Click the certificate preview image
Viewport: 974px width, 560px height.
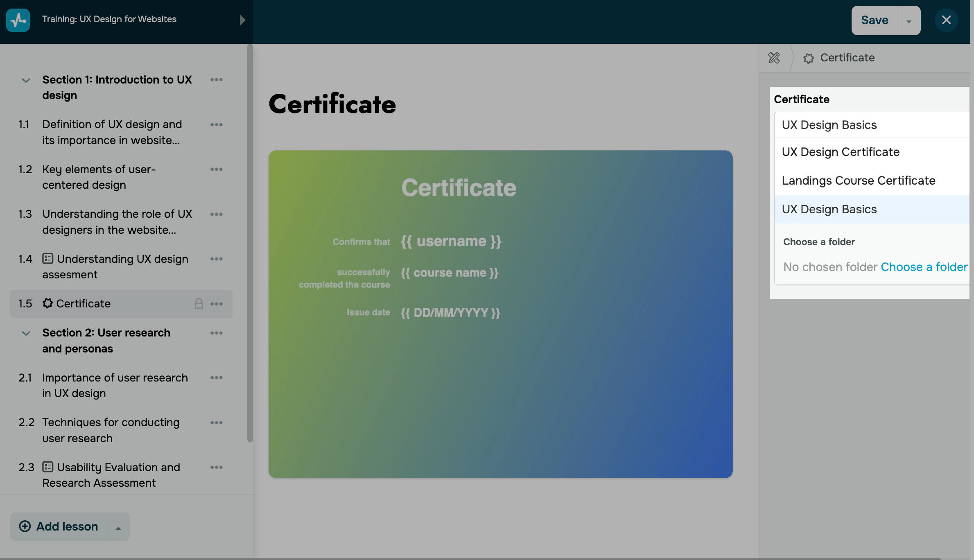tap(500, 314)
